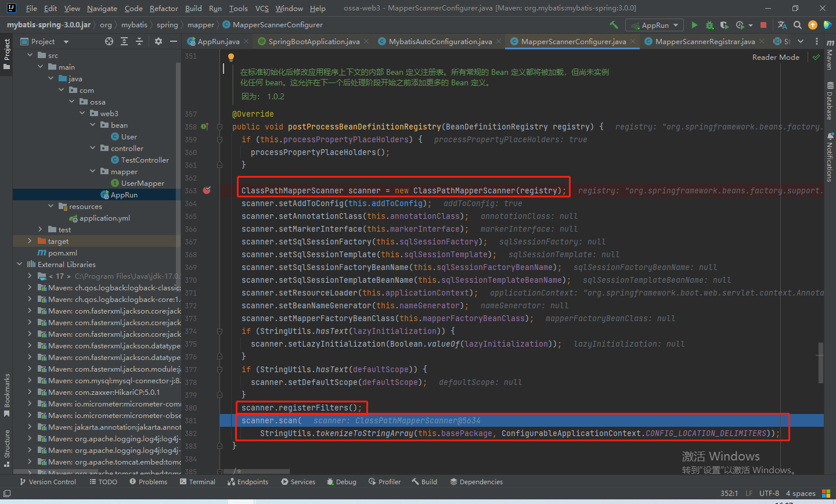Open the AppRun run configuration dropdown
Image resolution: width=836 pixels, height=504 pixels.
click(x=655, y=25)
